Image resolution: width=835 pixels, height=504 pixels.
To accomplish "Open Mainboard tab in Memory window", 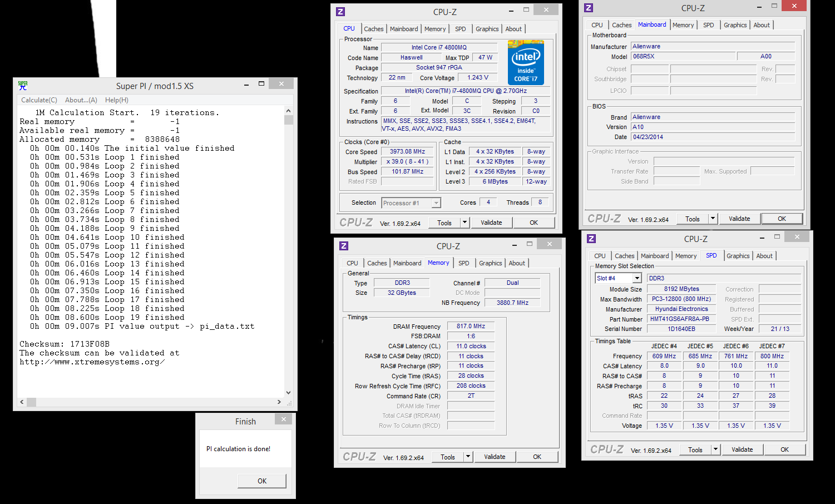I will pos(407,263).
